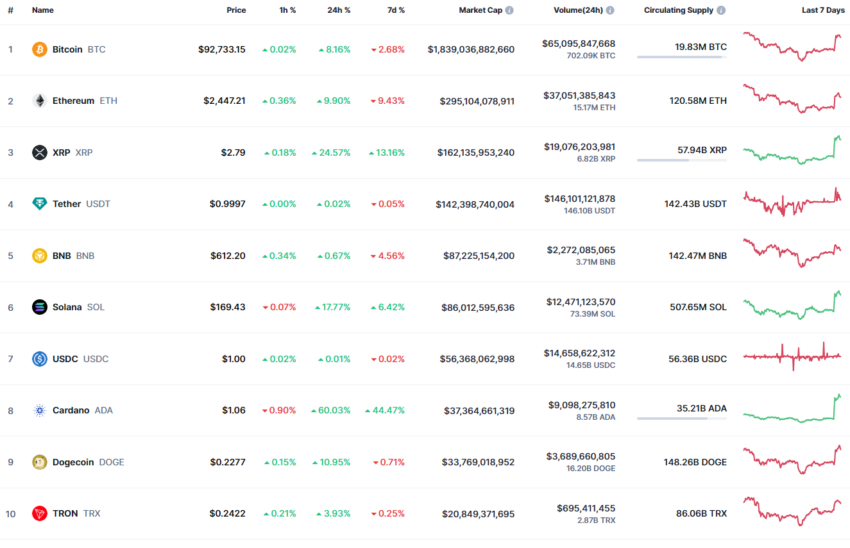The width and height of the screenshot is (850, 548).
Task: Click the Volume(24h) info icon
Action: pos(609,10)
